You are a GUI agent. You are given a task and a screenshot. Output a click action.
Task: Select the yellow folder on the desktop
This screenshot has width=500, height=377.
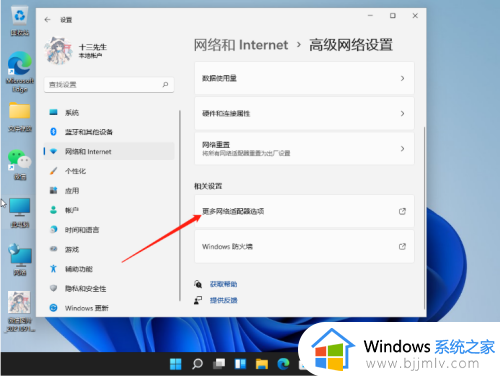pyautogui.click(x=20, y=117)
